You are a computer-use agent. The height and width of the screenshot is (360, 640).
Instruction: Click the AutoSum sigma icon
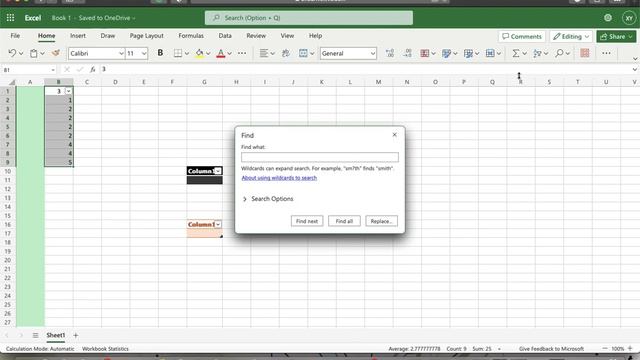(516, 53)
